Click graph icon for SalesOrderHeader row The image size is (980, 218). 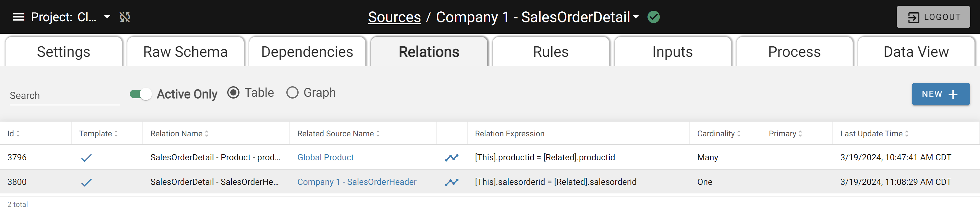click(452, 182)
